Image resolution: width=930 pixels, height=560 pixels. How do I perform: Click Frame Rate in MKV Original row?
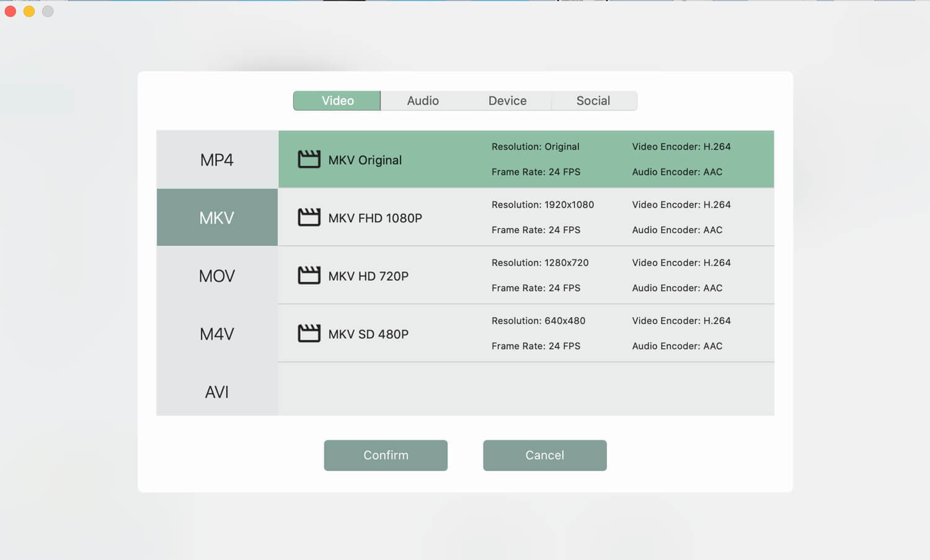[x=536, y=172]
